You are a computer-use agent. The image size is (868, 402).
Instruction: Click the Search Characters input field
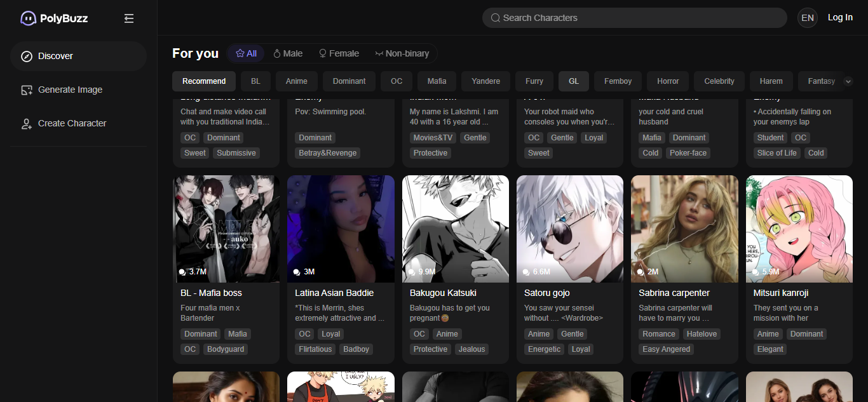pyautogui.click(x=635, y=18)
